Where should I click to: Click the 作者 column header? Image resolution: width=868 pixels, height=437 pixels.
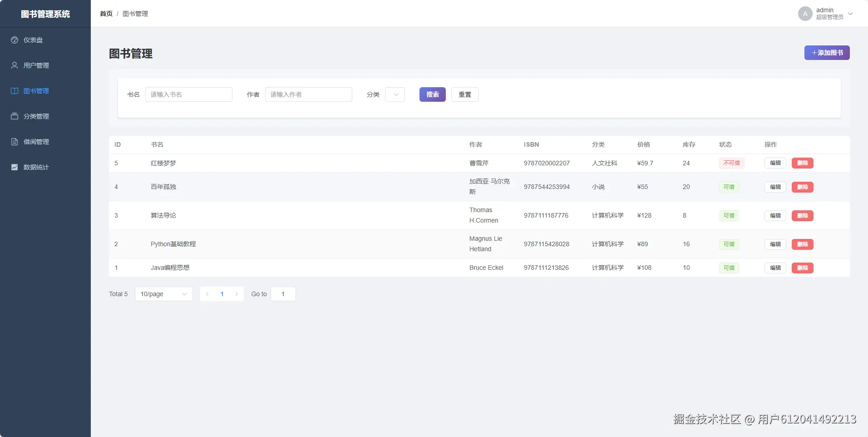476,144
